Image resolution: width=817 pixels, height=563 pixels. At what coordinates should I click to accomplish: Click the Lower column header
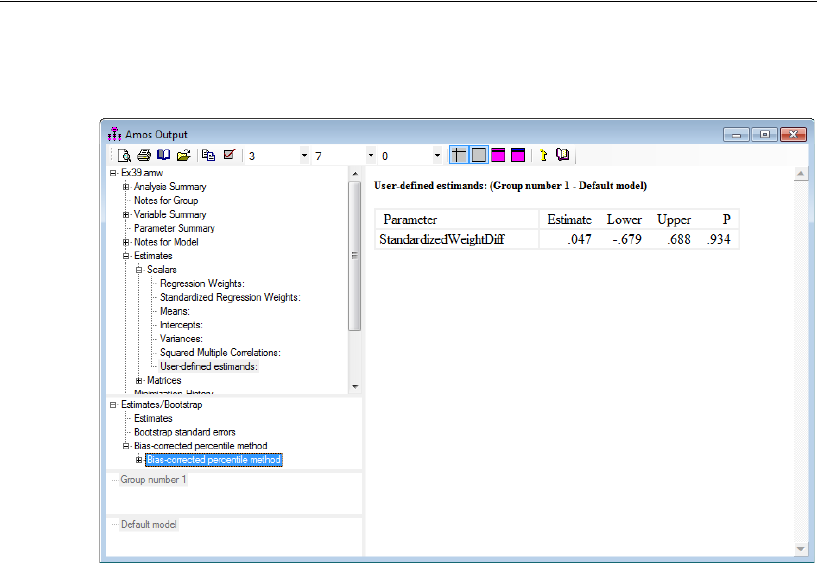pyautogui.click(x=624, y=220)
